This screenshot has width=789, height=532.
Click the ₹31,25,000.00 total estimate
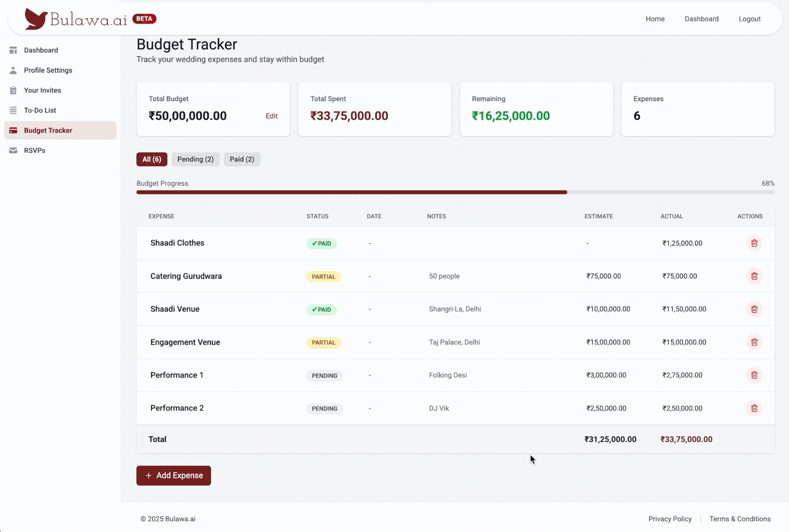click(610, 439)
